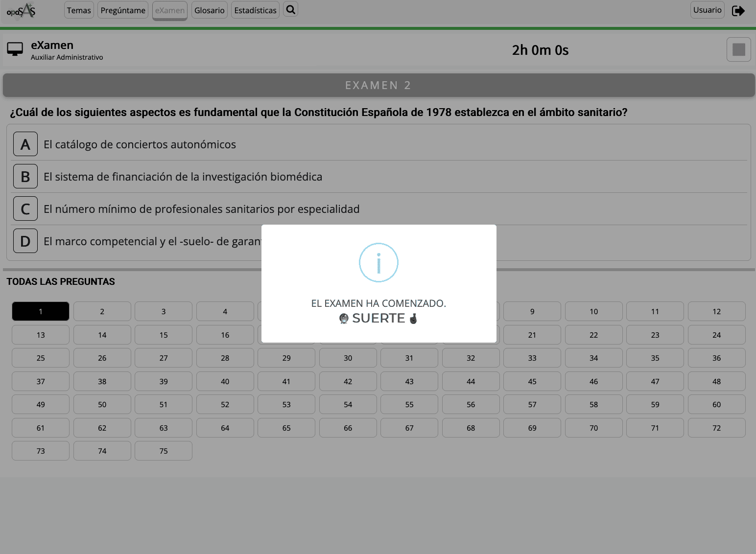Click the monitor icon beside eXamen title
This screenshot has height=554, width=756.
(x=15, y=49)
